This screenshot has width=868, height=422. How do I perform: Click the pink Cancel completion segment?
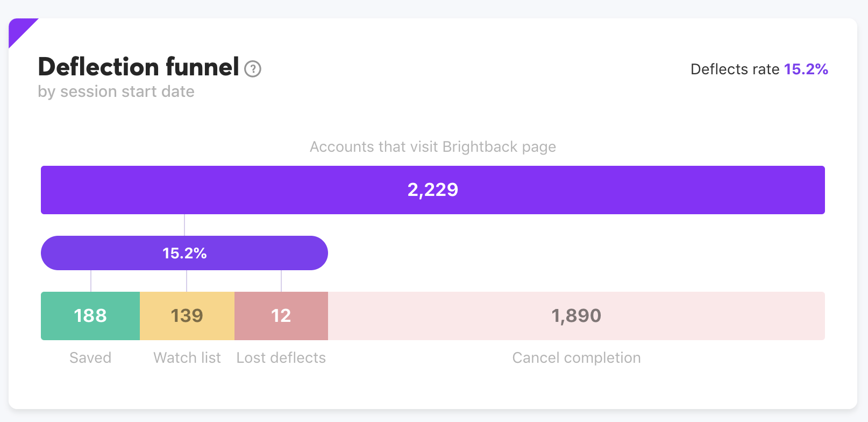[575, 316]
